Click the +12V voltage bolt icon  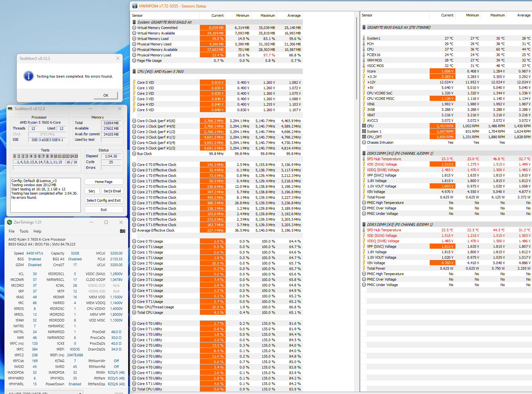point(364,82)
